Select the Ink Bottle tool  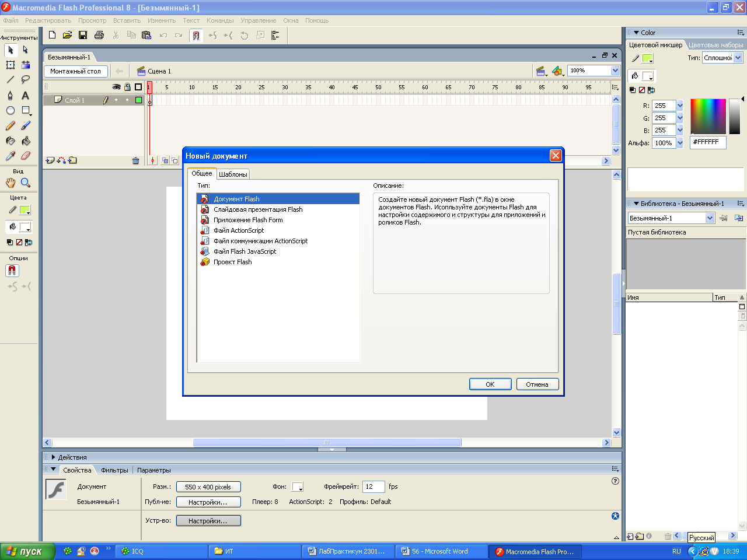click(x=11, y=141)
